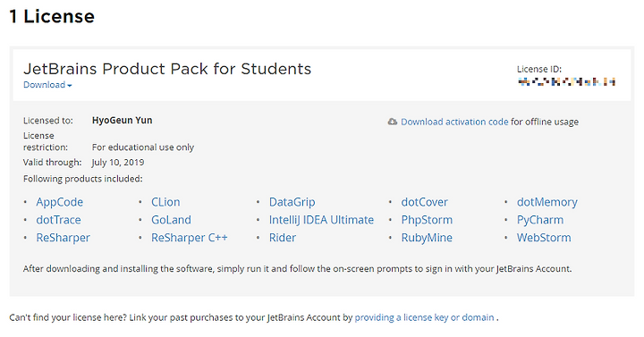644x337 pixels.
Task: Expand the Download dropdown under product pack
Action: [x=47, y=85]
